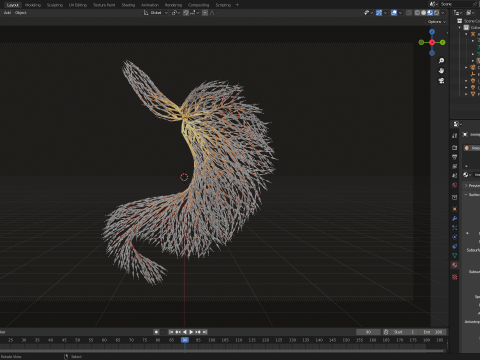
Task: Open the snapping options dropdown
Action: point(195,13)
